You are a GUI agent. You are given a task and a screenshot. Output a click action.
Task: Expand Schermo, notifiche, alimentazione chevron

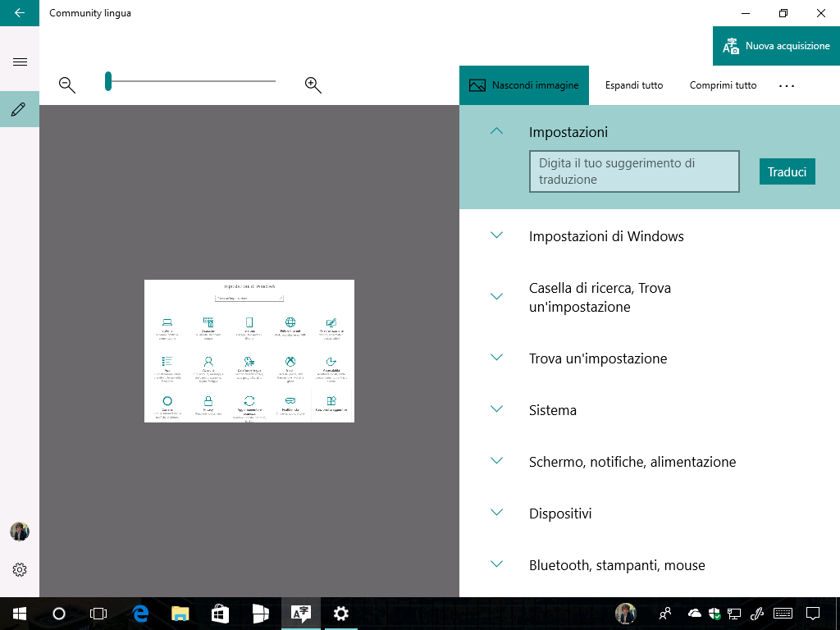[496, 461]
